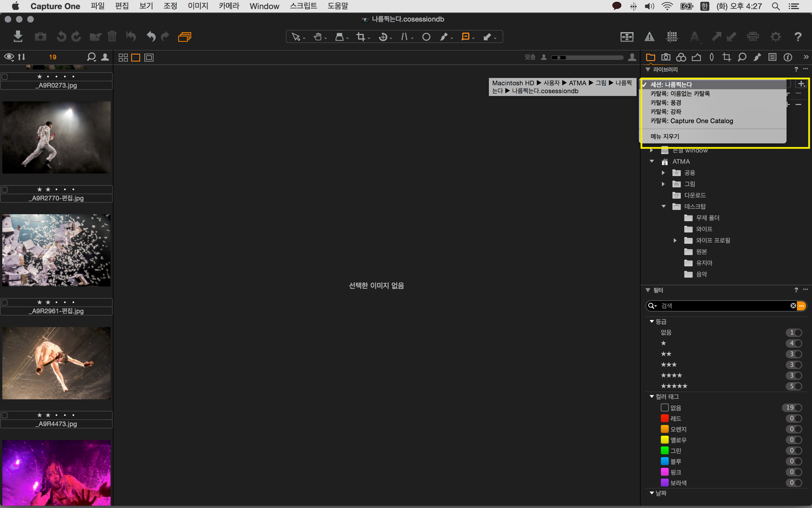This screenshot has width=812, height=508.
Task: Select the Pan hand tool
Action: coord(318,37)
